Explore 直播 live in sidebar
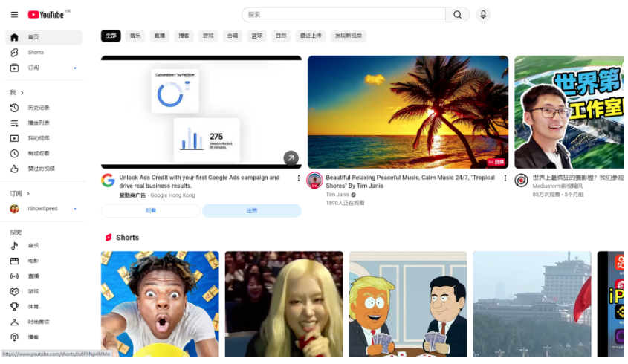This screenshot has width=628, height=364. 44,276
